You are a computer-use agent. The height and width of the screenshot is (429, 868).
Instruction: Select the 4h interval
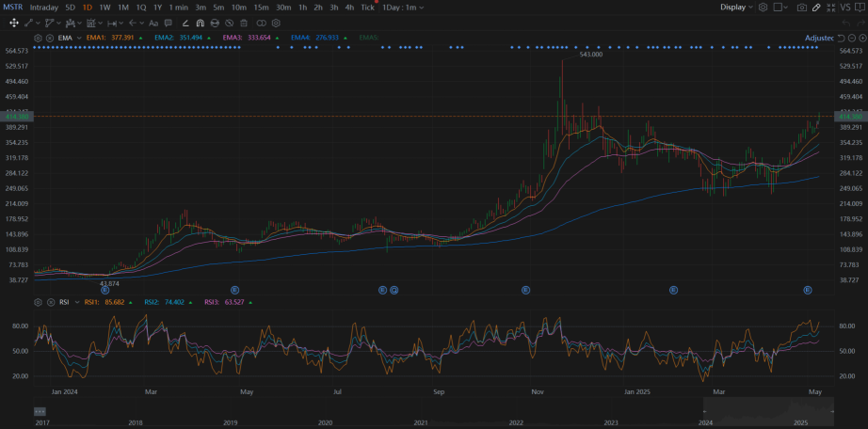(x=349, y=8)
